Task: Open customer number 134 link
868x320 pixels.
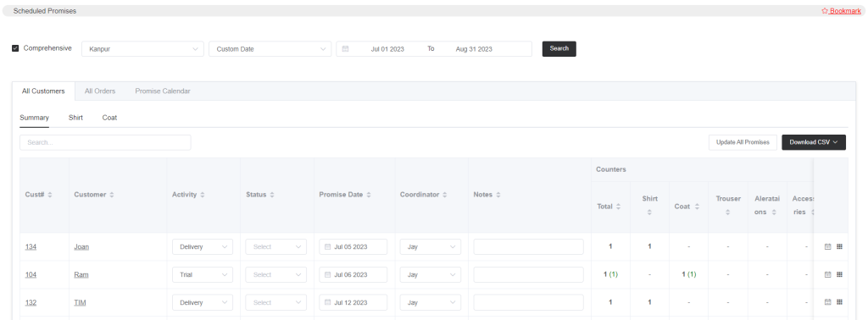Action: tap(31, 247)
